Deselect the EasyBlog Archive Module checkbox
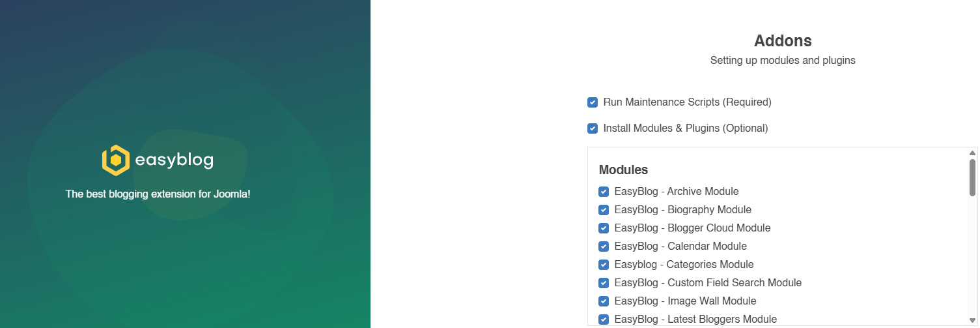This screenshot has height=328, width=980. point(604,192)
